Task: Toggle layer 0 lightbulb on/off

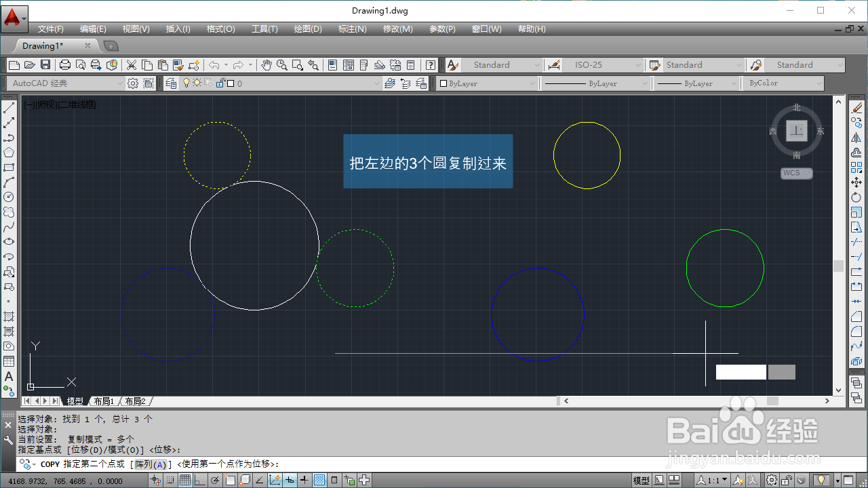Action: pyautogui.click(x=185, y=83)
